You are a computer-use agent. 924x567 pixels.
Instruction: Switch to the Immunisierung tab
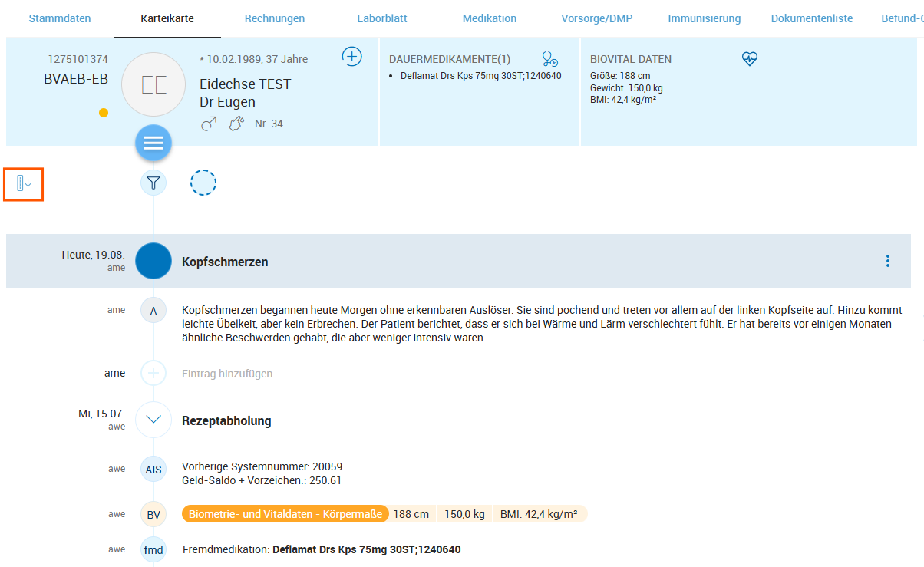click(x=705, y=18)
